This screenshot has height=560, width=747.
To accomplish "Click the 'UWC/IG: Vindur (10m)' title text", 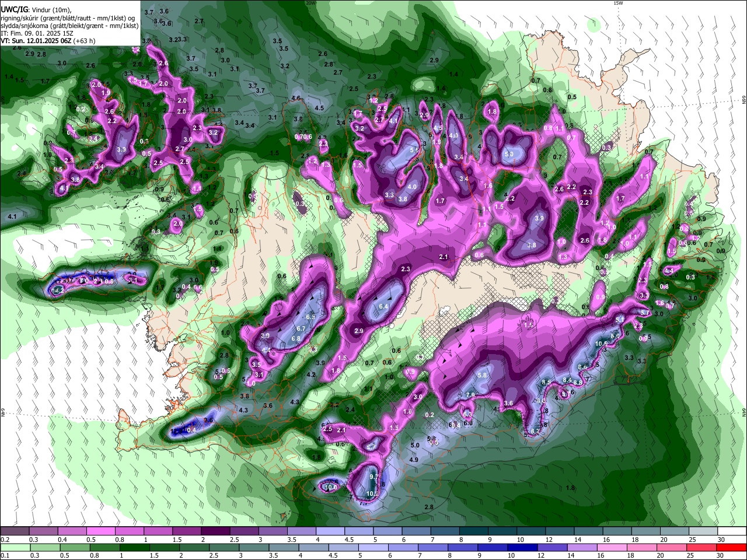I will (36, 10).
